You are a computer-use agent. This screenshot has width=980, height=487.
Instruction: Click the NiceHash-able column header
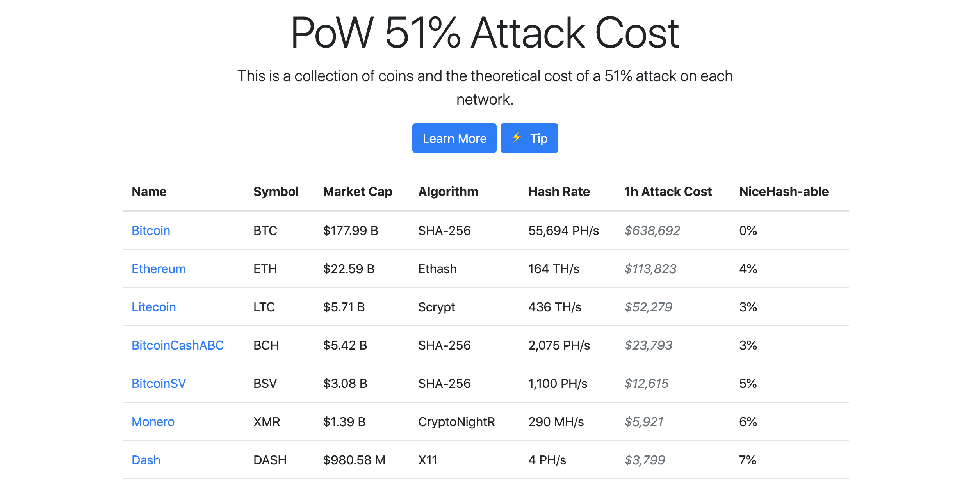pyautogui.click(x=784, y=192)
